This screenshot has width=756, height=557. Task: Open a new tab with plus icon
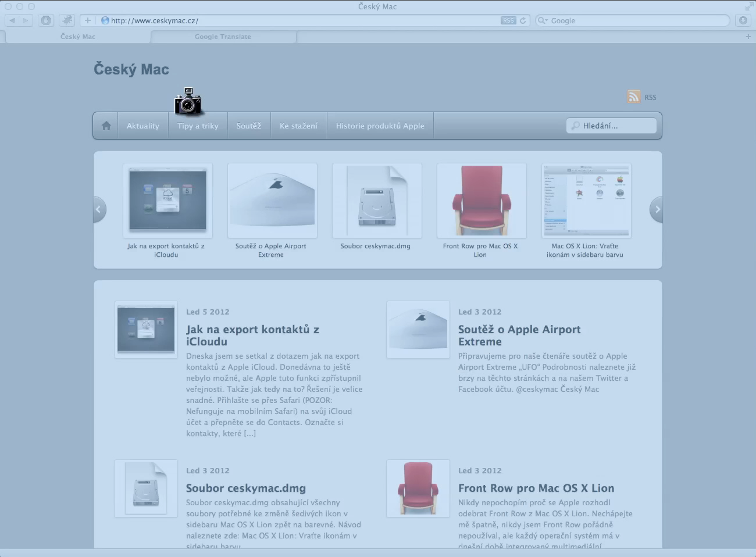(x=748, y=37)
